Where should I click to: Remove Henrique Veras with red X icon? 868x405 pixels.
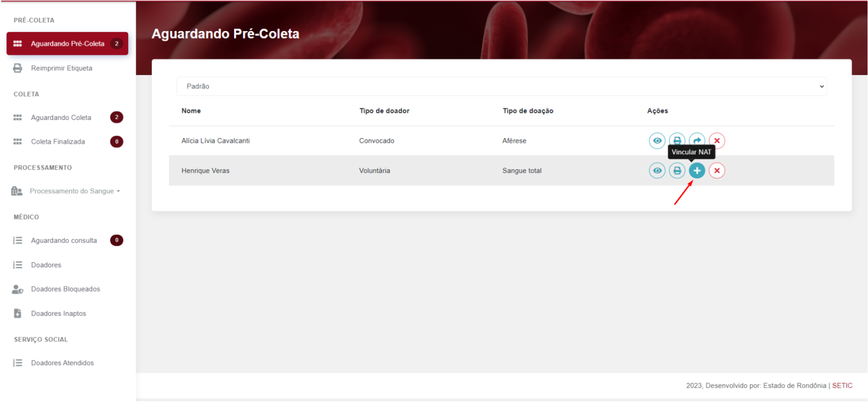click(x=717, y=171)
